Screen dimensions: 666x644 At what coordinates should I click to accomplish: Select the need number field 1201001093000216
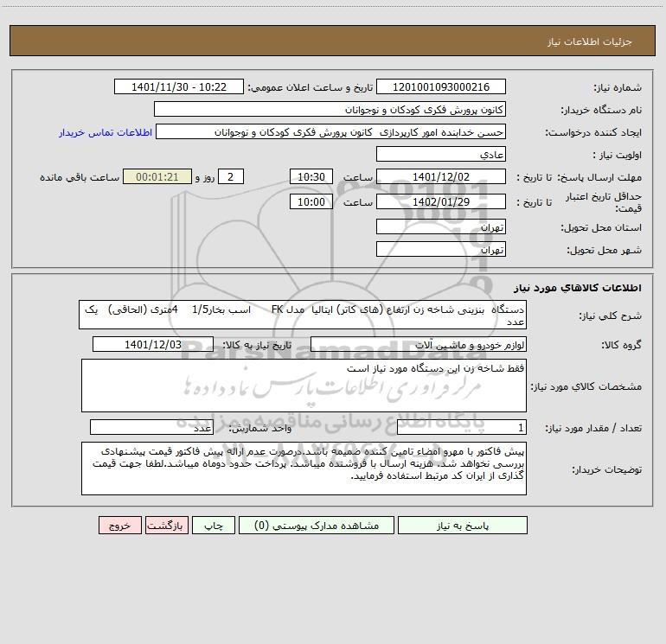[x=441, y=87]
